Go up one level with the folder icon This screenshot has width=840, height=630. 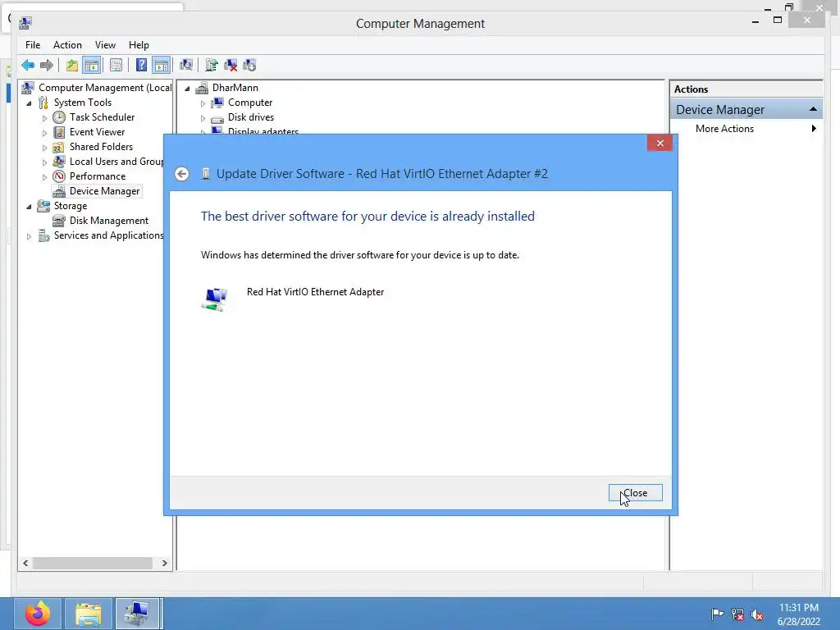point(72,66)
